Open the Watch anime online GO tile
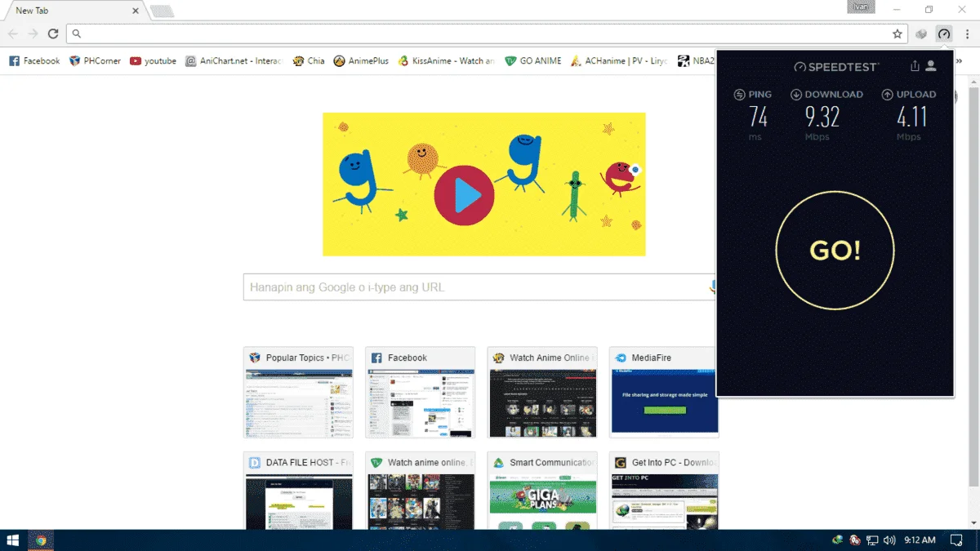 pyautogui.click(x=420, y=491)
